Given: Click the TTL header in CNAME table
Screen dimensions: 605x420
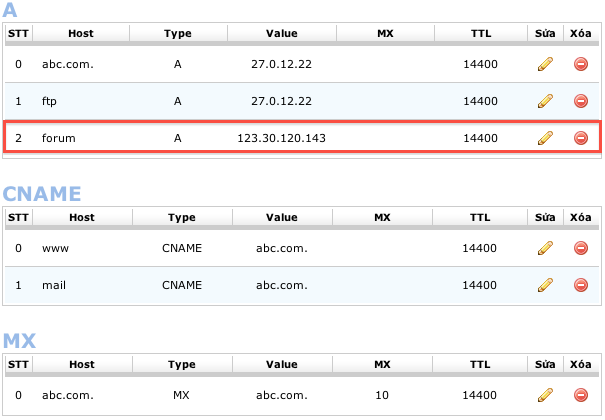Looking at the screenshot, I should click(481, 217).
